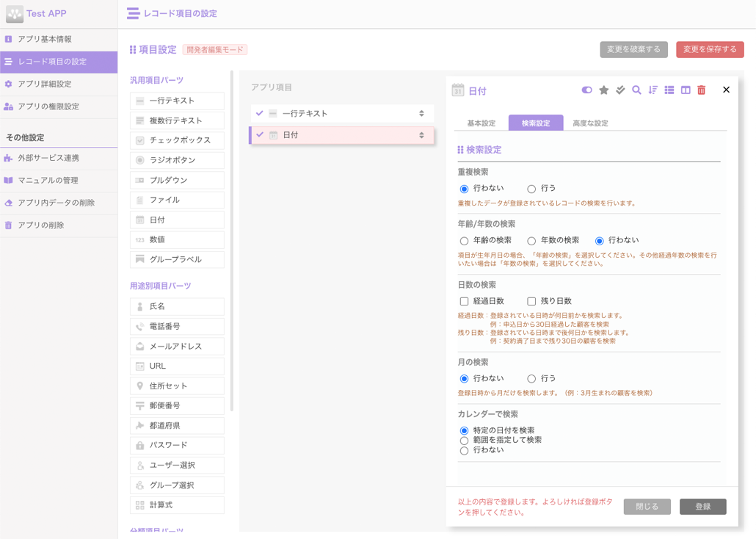Select the 日付 row in アプリ項目

click(x=342, y=135)
